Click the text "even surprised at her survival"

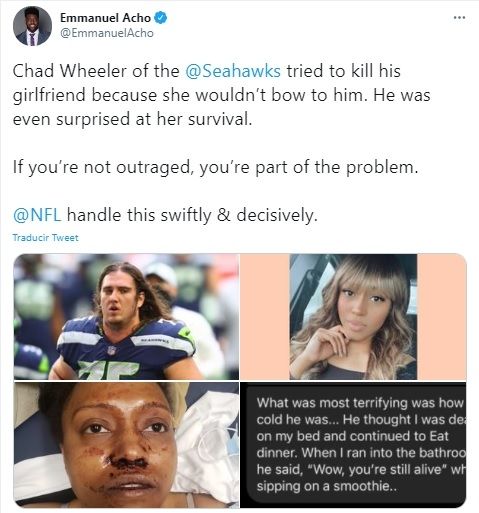click(132, 119)
